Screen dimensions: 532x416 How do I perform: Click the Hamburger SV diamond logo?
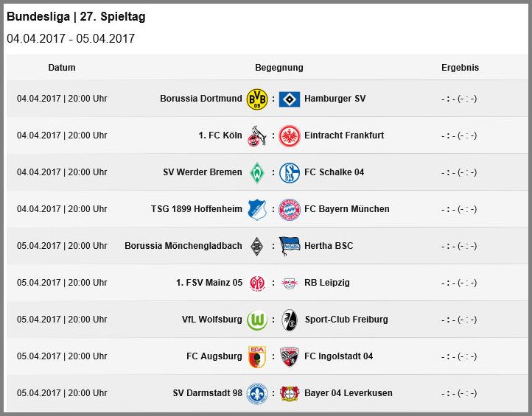click(x=290, y=99)
